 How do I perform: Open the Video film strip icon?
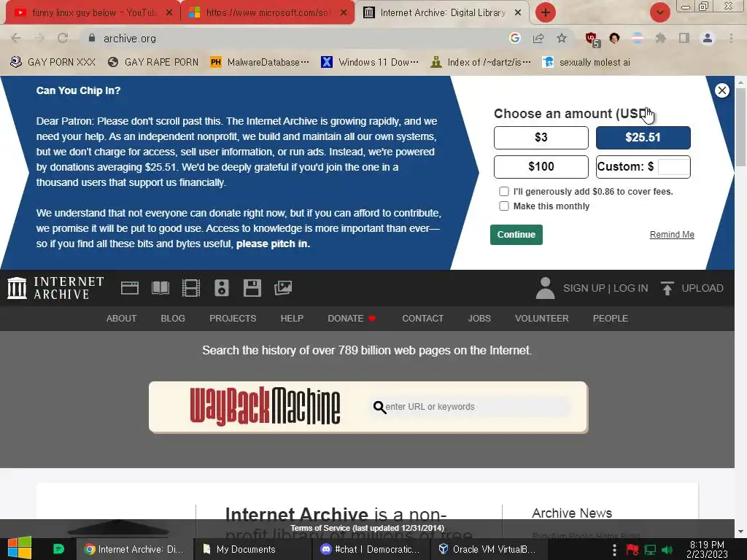click(191, 288)
